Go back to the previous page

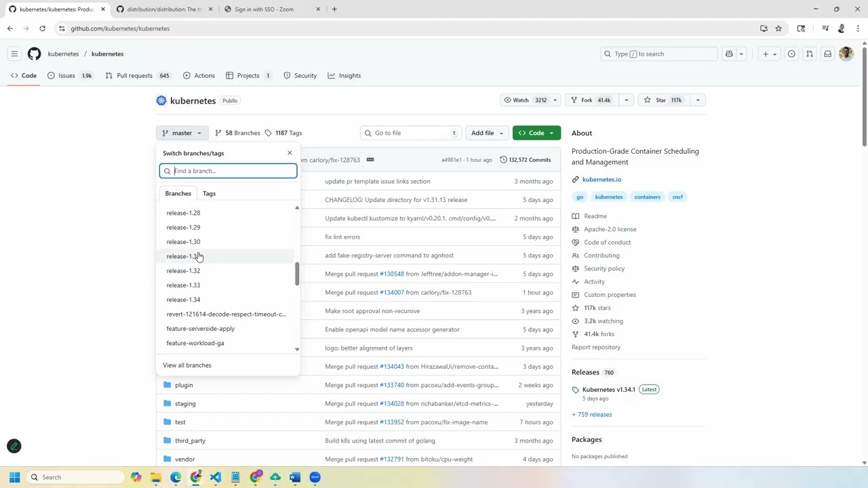(x=9, y=28)
